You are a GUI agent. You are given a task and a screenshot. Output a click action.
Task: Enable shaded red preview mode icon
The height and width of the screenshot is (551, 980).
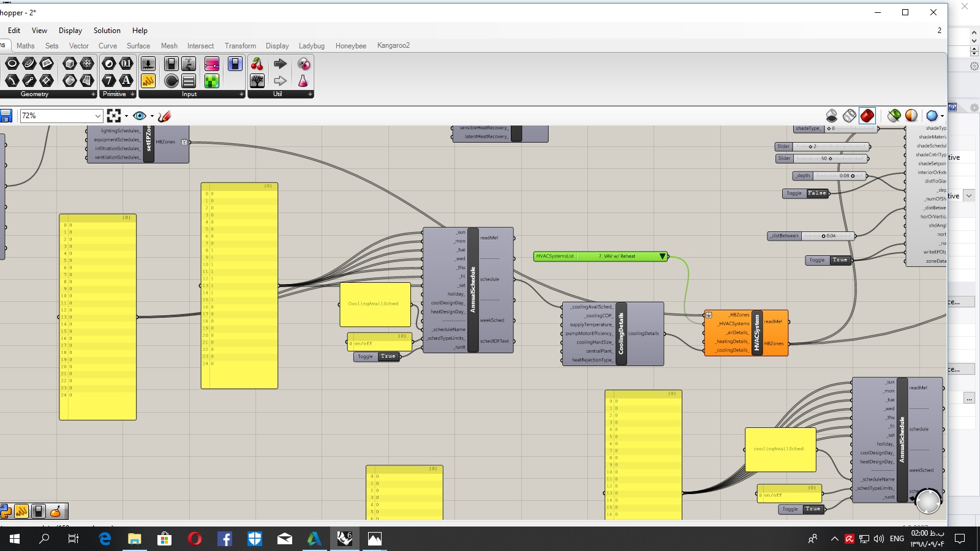[x=867, y=116]
